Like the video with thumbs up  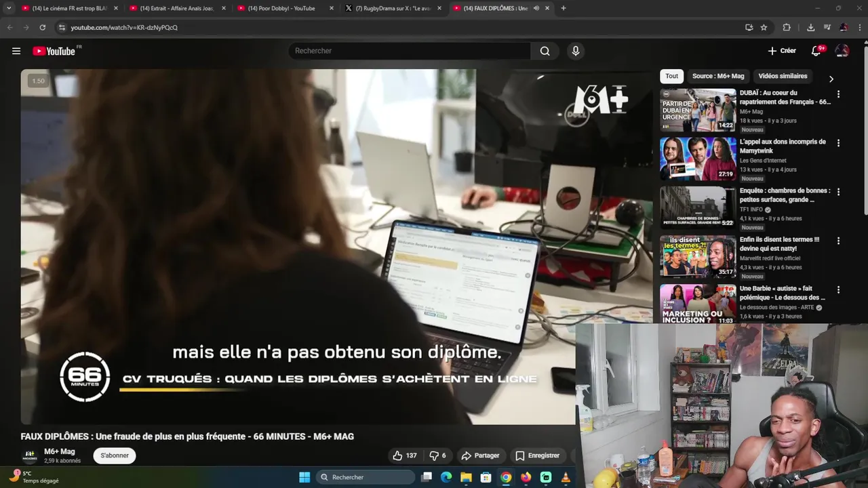(405, 455)
